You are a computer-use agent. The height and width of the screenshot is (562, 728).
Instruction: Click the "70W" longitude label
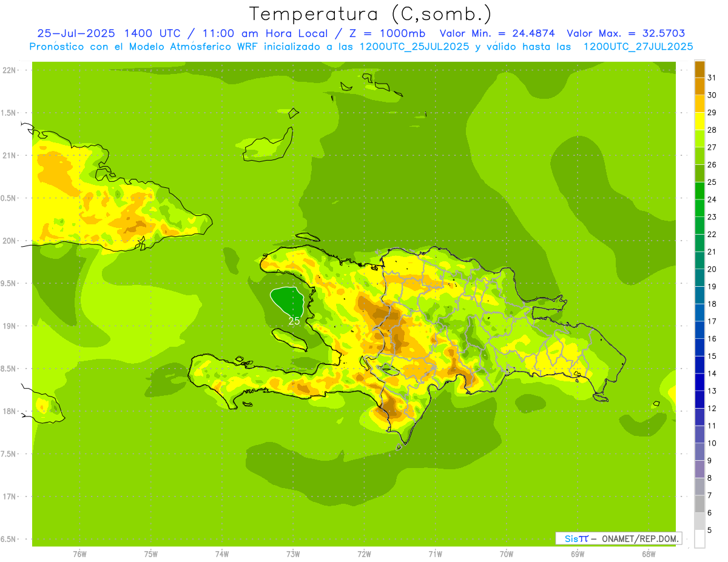point(507,554)
